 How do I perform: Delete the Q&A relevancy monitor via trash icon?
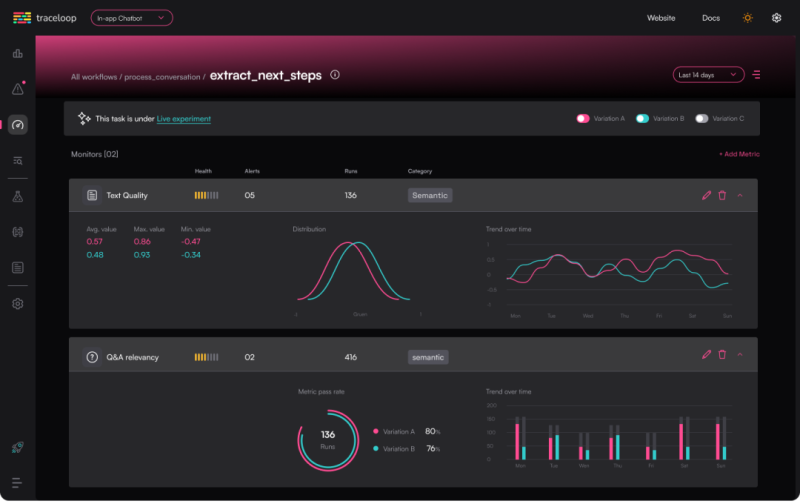[722, 354]
